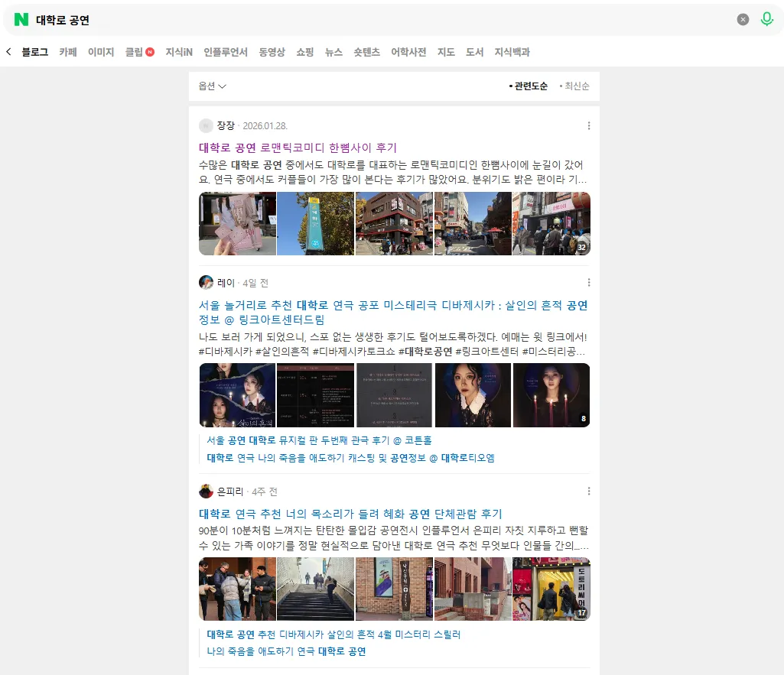Open the 인플루언서 tab
Image resolution: width=784 pixels, height=675 pixels.
pyautogui.click(x=226, y=52)
